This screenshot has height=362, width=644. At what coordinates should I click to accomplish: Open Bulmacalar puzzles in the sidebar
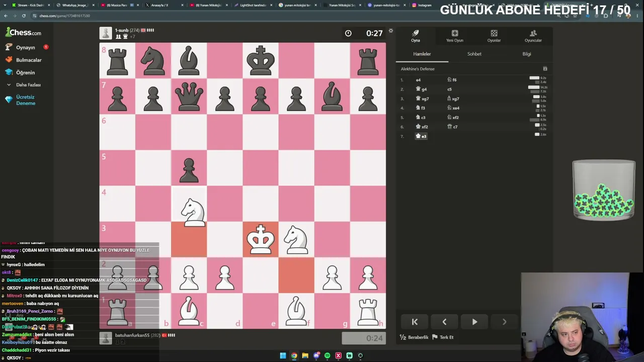24,60
